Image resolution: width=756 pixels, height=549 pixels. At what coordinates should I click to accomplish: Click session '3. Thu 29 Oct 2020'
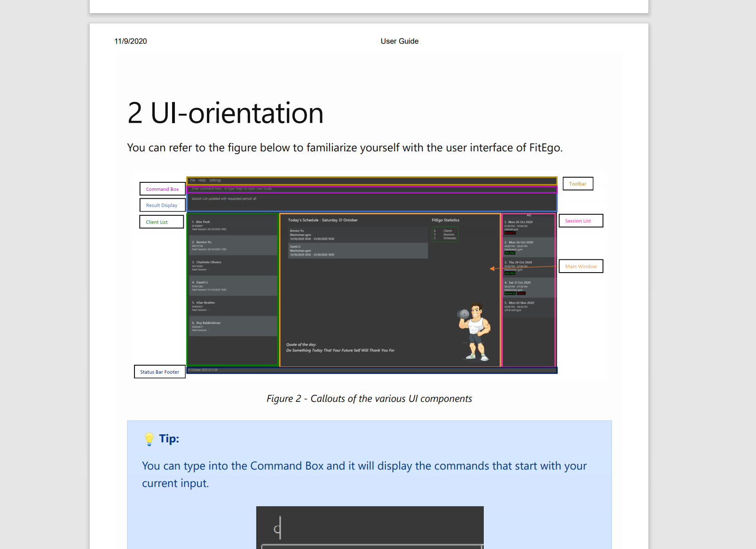[x=529, y=267]
